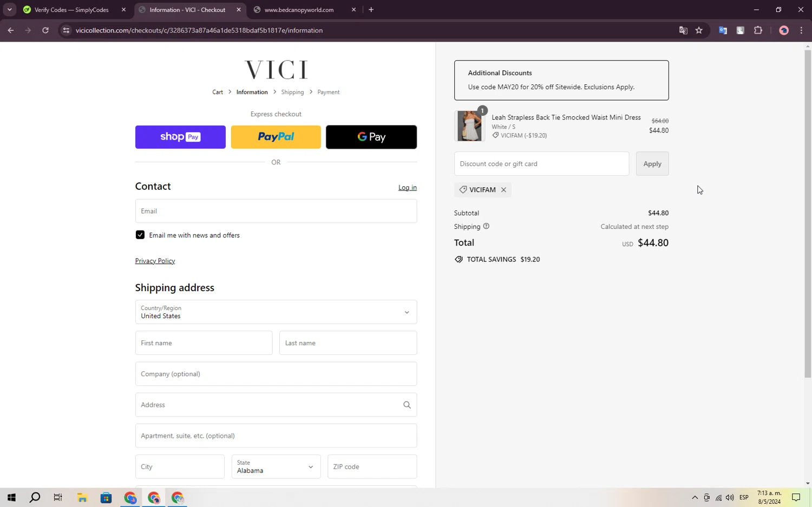The height and width of the screenshot is (507, 812).
Task: Open a new browser tab
Action: pyautogui.click(x=371, y=10)
